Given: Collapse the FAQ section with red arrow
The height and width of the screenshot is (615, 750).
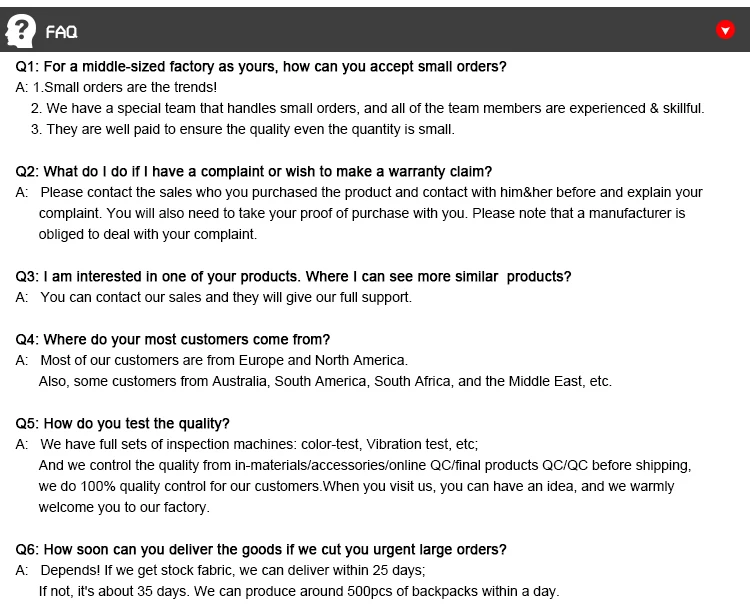Looking at the screenshot, I should pyautogui.click(x=726, y=30).
